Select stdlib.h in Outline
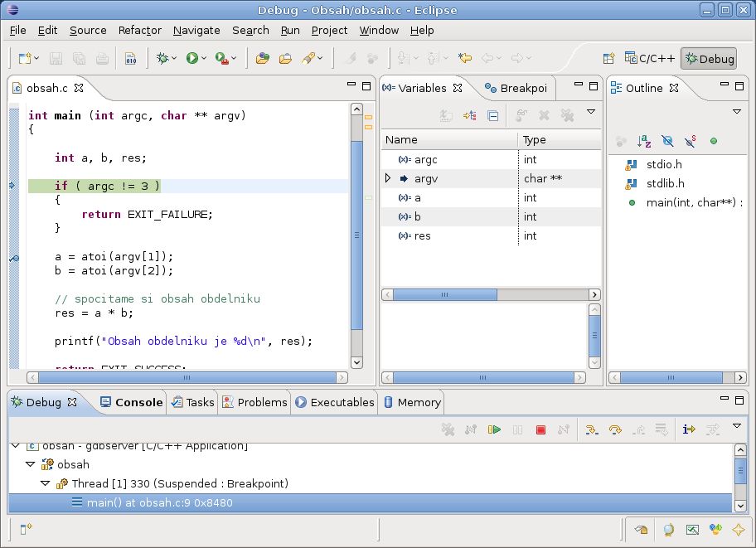The height and width of the screenshot is (548, 756). point(665,183)
